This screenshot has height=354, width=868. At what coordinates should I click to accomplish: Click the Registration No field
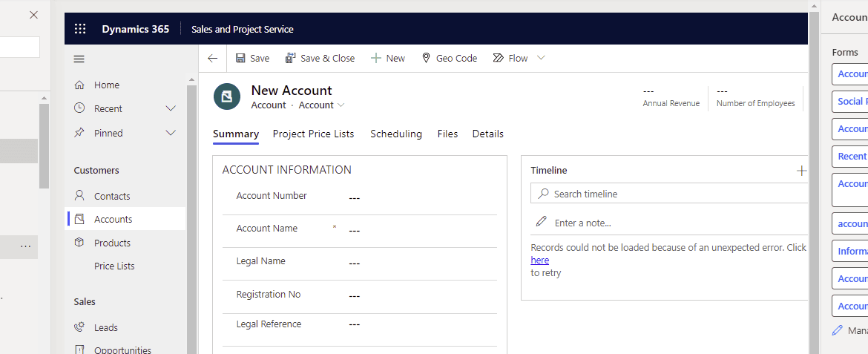coord(422,296)
